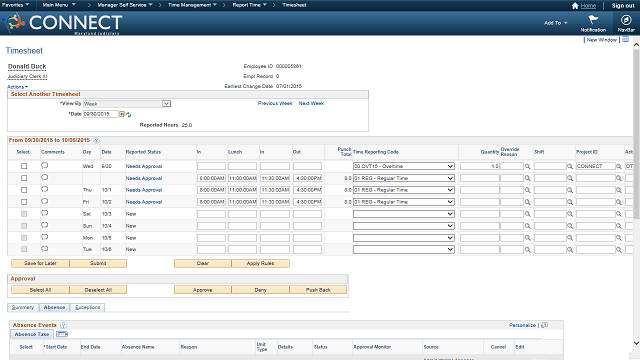The image size is (640, 360).
Task: Check the Select box for Sun 10/4
Action: click(x=24, y=226)
